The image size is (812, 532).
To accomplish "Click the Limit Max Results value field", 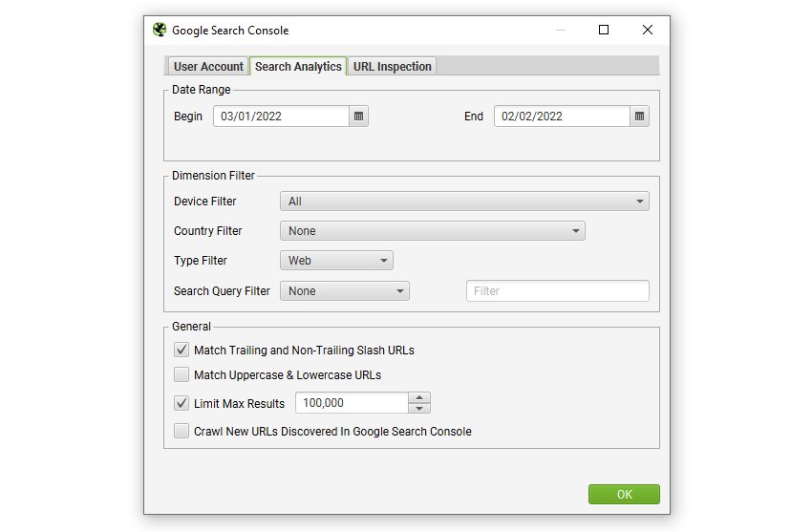I will [352, 403].
